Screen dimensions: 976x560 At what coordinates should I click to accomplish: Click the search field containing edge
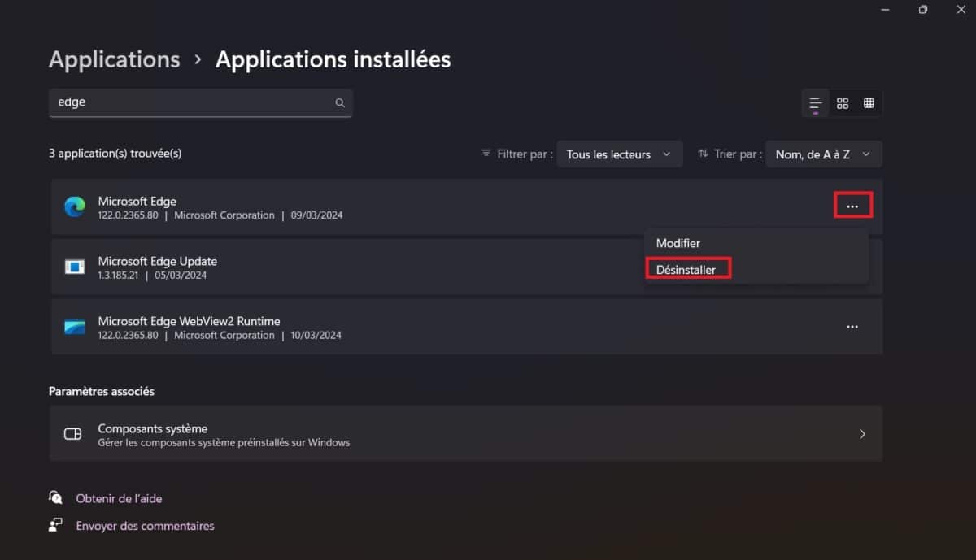pyautogui.click(x=201, y=102)
